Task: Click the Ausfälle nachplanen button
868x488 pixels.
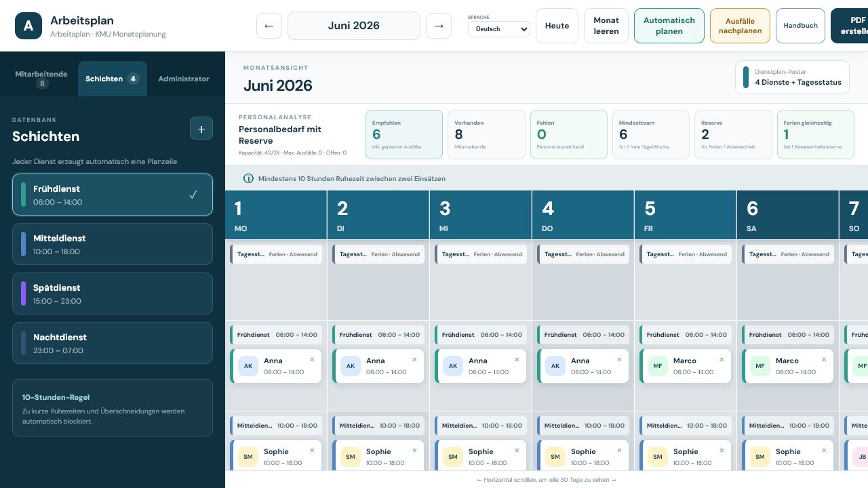Action: tap(740, 26)
